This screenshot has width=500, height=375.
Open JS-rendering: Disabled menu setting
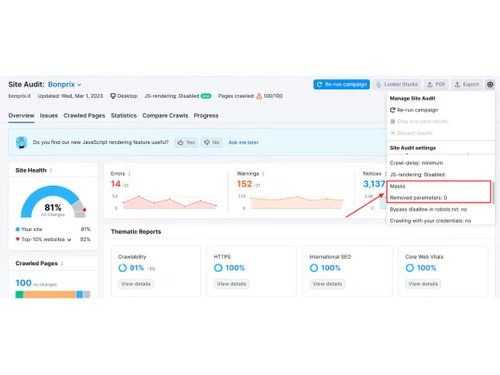[x=417, y=174]
